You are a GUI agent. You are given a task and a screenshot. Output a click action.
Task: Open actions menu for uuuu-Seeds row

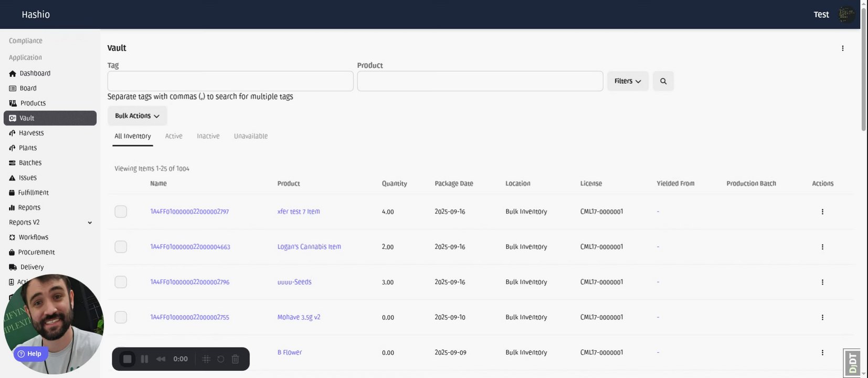pos(822,282)
